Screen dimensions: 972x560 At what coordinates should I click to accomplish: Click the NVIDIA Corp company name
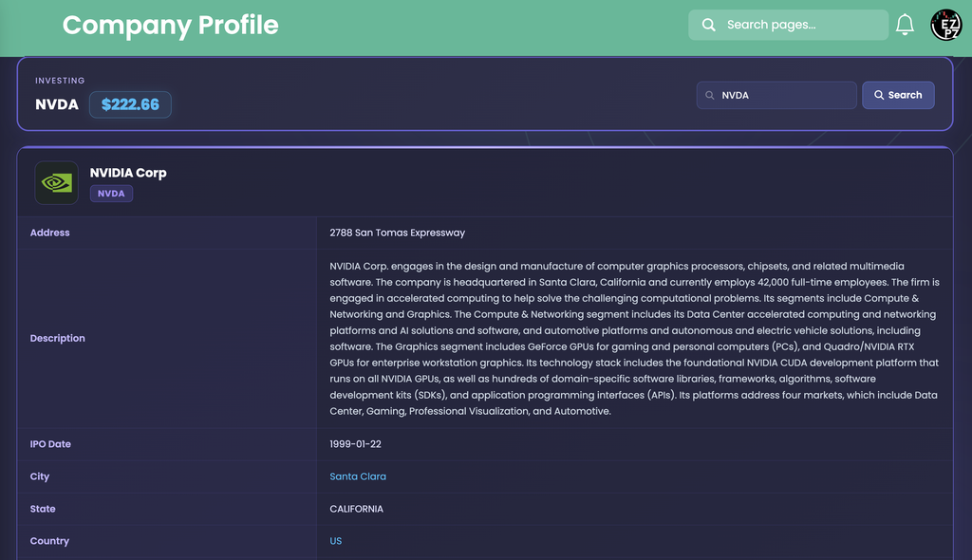(128, 173)
